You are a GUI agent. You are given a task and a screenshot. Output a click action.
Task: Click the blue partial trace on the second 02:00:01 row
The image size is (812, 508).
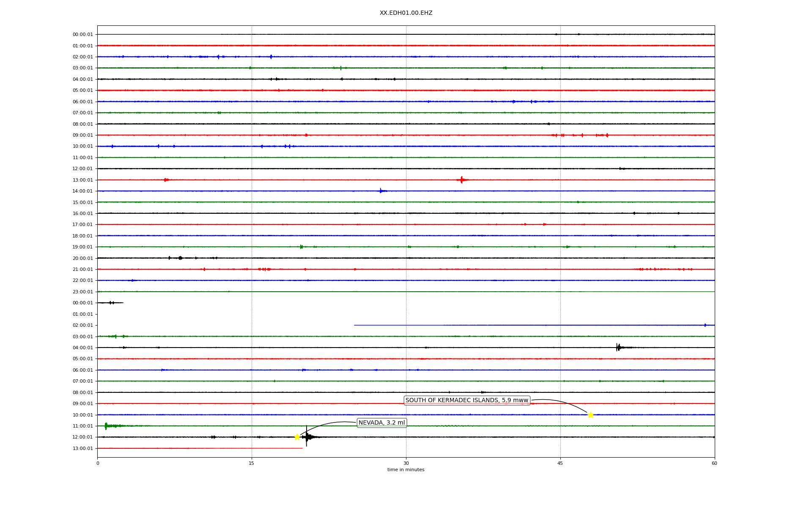pyautogui.click(x=534, y=325)
